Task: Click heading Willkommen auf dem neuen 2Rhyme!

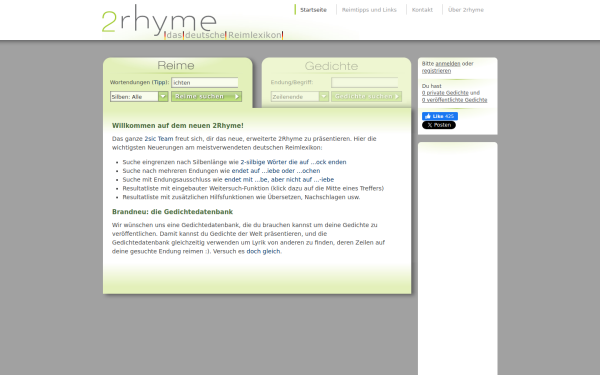Action: pos(178,126)
